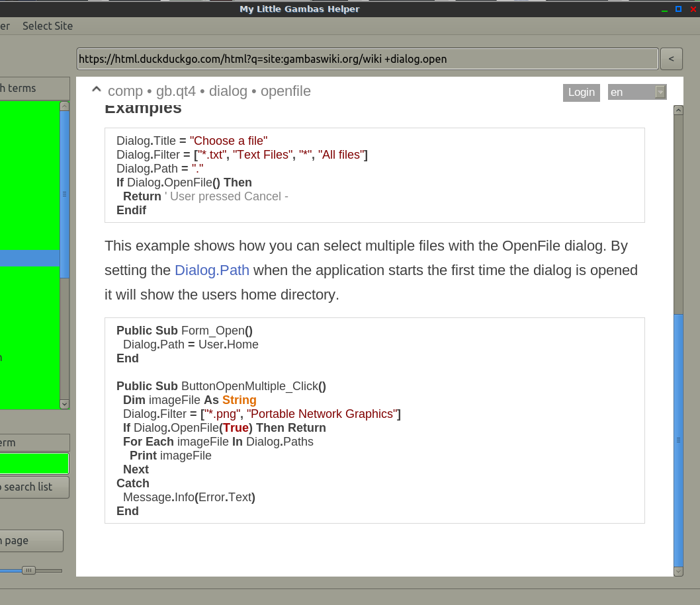Open the Select Site menu
Viewport: 700px width, 605px height.
[48, 26]
